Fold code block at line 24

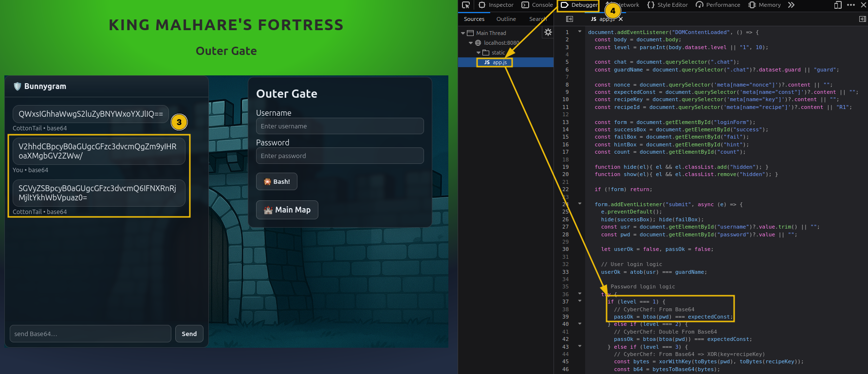(580, 204)
